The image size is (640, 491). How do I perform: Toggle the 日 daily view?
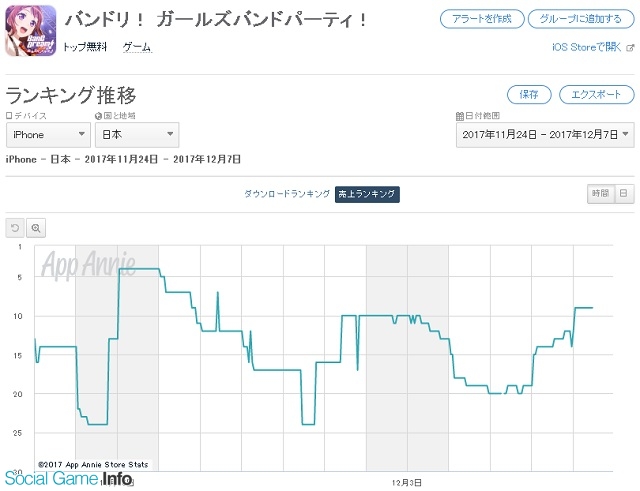tap(623, 193)
